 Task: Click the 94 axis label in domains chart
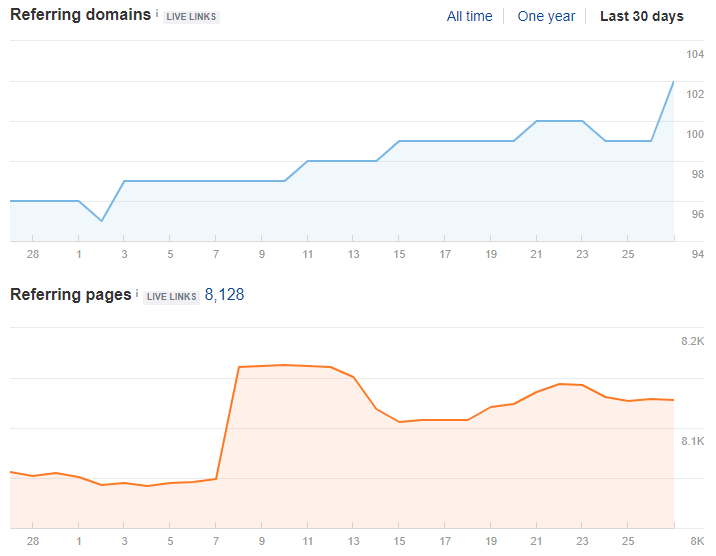click(697, 254)
